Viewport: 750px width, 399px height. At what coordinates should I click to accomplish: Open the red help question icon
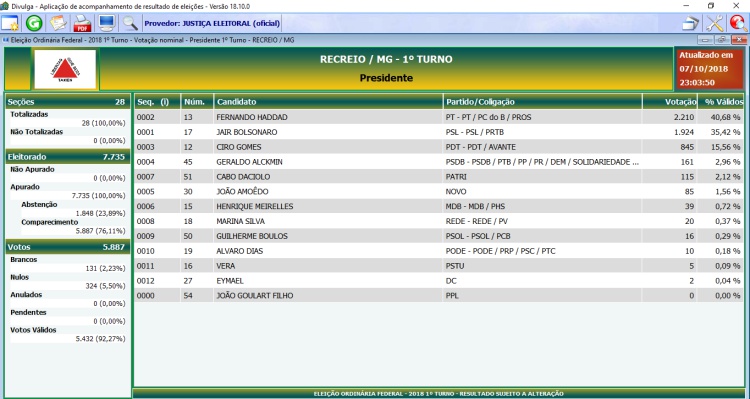[x=738, y=23]
